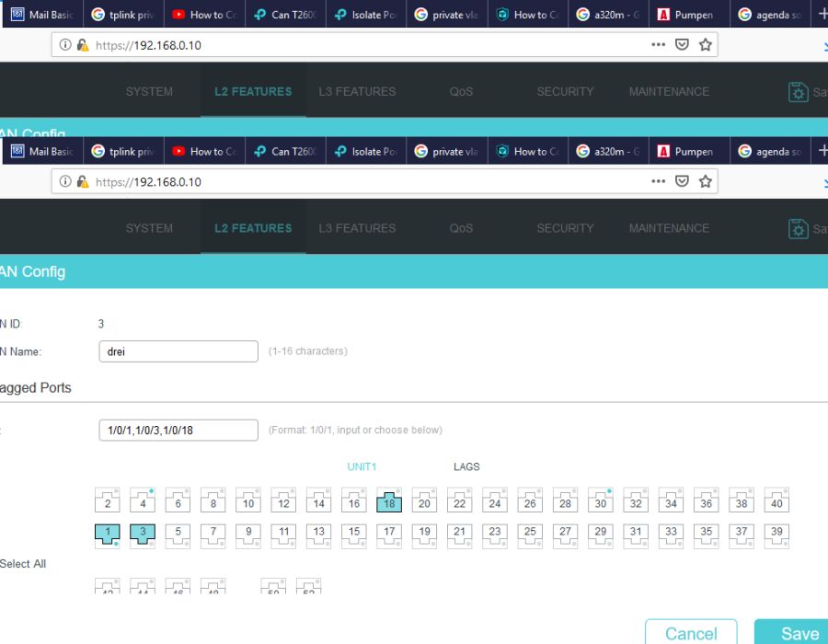The image size is (828, 644).
Task: Edit the VLAN name field containing drei
Action: point(178,351)
